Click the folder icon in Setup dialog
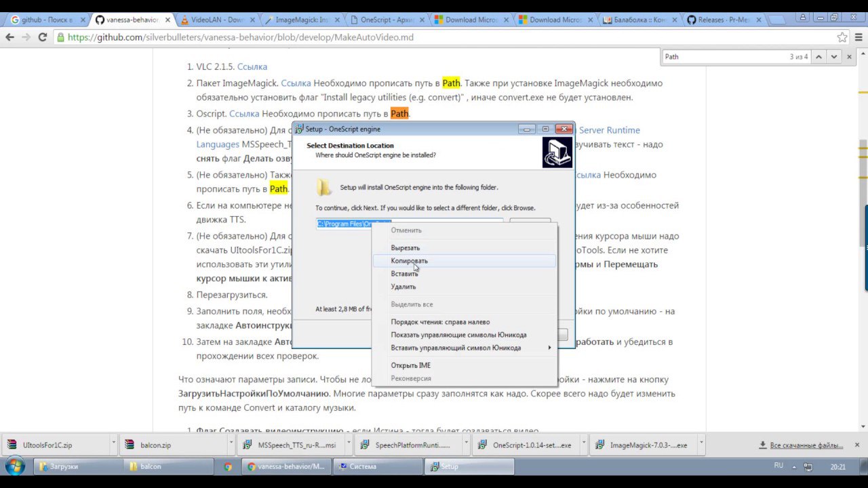The height and width of the screenshot is (488, 868). tap(324, 188)
